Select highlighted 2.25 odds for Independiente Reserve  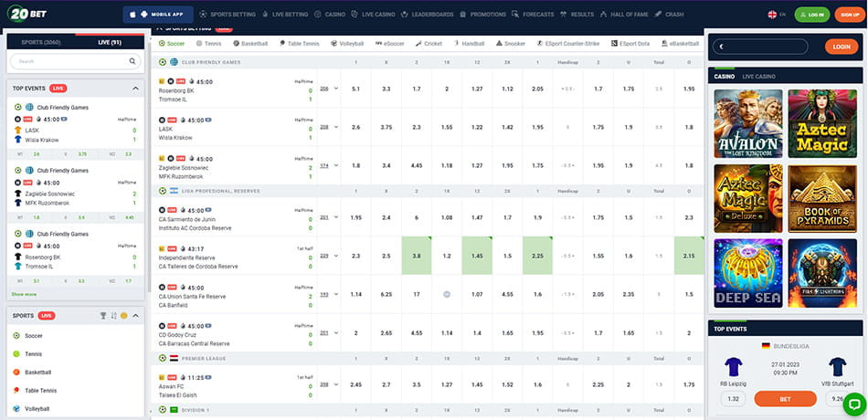coord(537,256)
